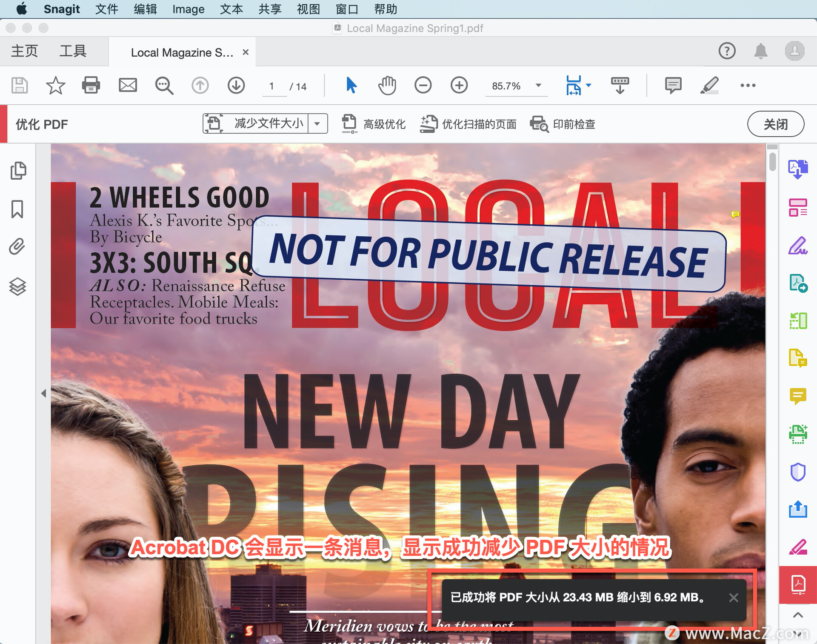Star this file as favorite

pos(55,86)
